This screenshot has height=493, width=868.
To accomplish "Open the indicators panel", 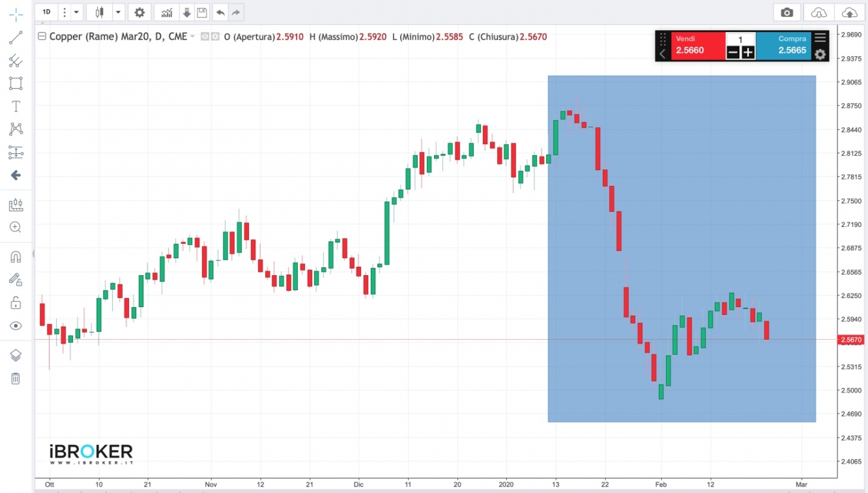I will tap(167, 12).
